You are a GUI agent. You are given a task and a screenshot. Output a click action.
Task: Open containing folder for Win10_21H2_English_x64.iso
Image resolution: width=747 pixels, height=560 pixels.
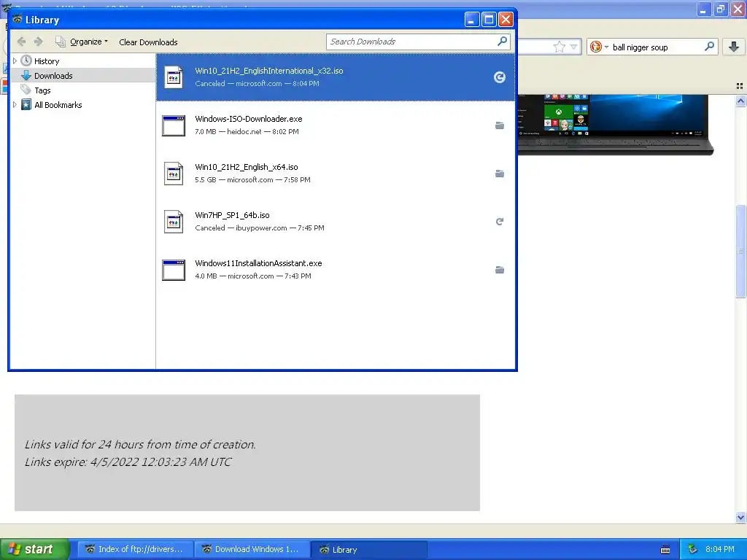(499, 174)
